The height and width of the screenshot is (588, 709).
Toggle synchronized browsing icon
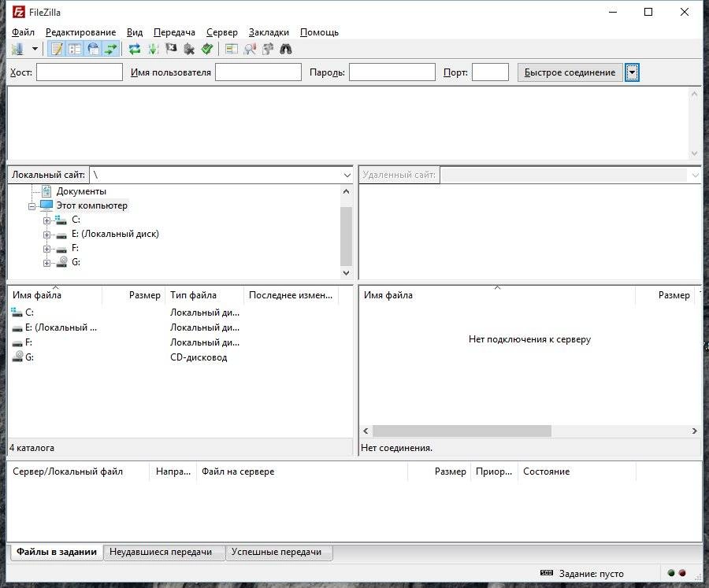[268, 49]
